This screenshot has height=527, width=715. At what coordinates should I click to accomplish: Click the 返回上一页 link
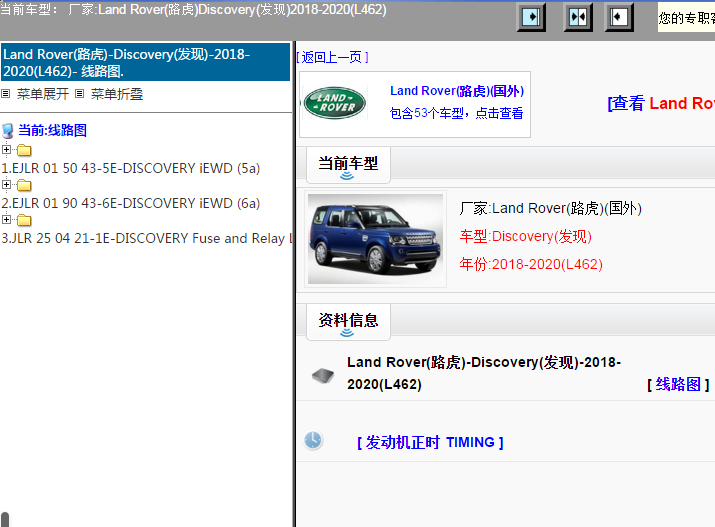click(x=332, y=57)
